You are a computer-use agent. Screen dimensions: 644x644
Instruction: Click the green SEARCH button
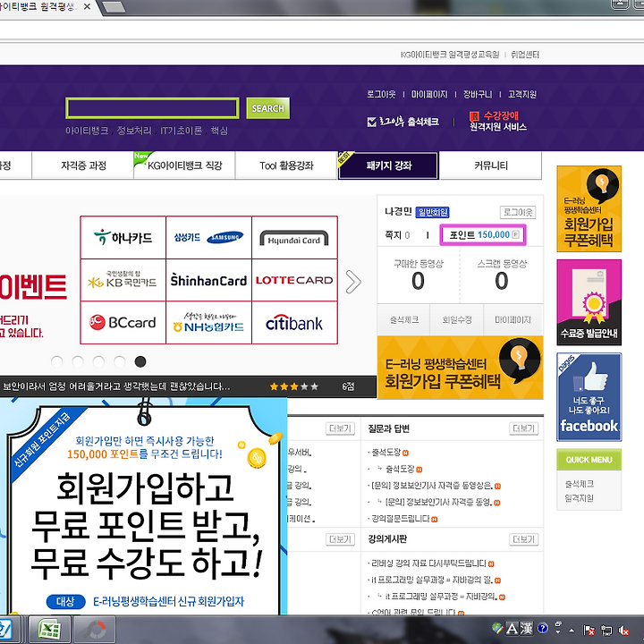click(x=267, y=108)
